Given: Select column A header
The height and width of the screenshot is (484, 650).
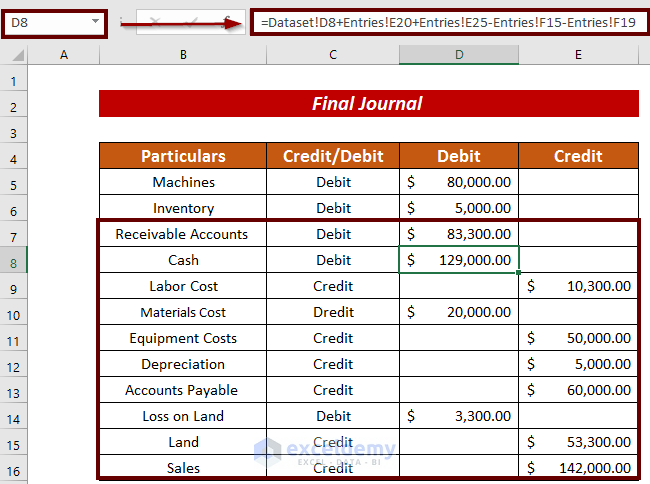Looking at the screenshot, I should click(63, 55).
